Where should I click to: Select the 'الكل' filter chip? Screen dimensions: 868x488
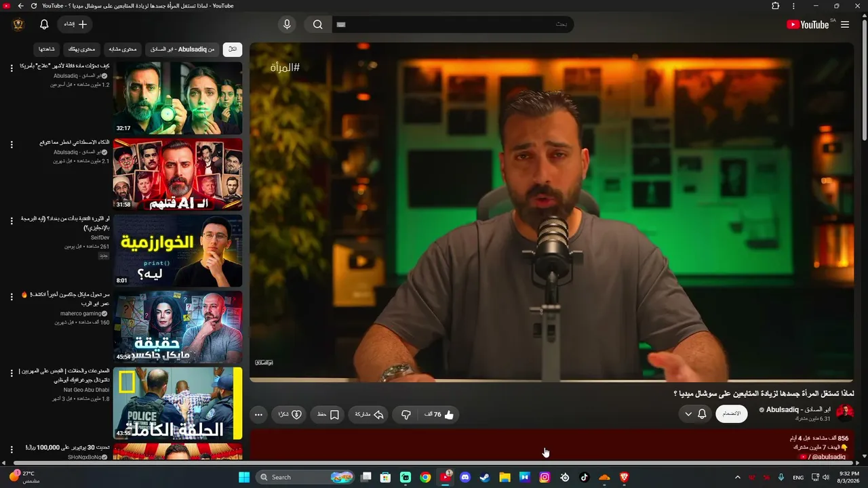(233, 49)
